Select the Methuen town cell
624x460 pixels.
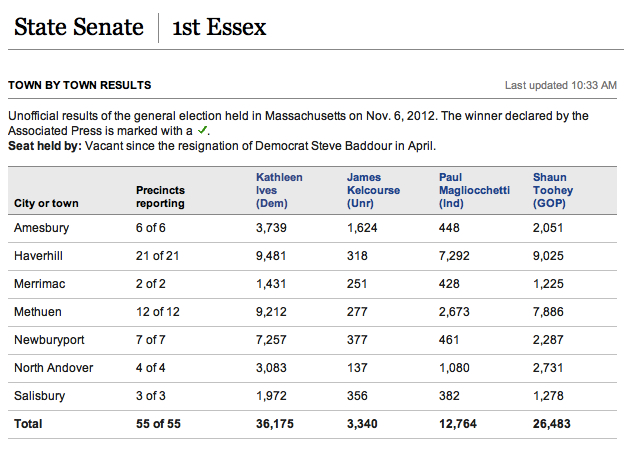(38, 312)
